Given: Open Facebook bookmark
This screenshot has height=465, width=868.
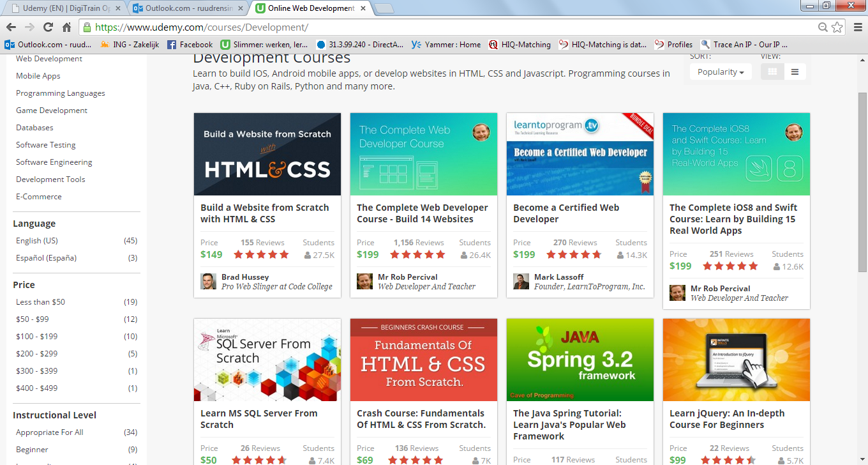Looking at the screenshot, I should 190,45.
